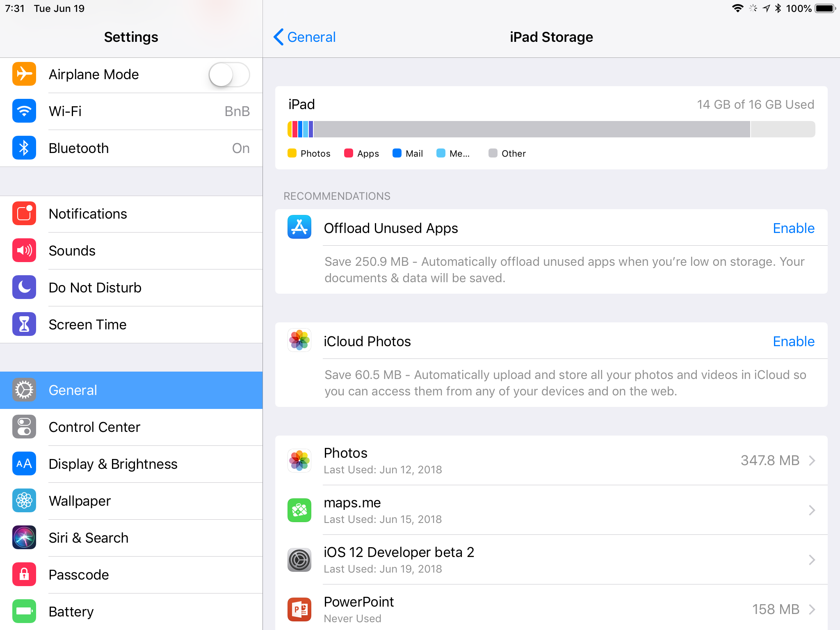Open Sounds settings
840x630 pixels.
(x=131, y=251)
